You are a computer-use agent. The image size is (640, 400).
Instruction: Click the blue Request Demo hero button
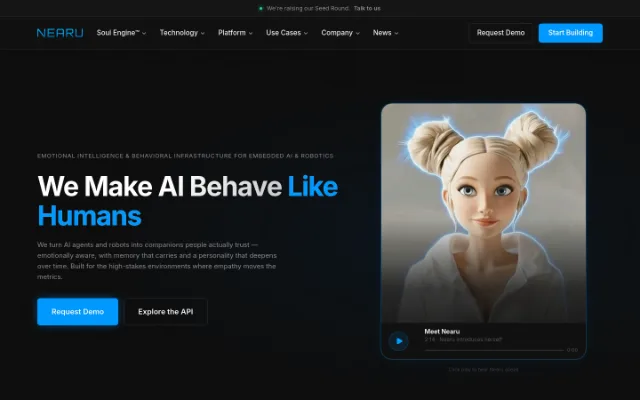coord(78,311)
